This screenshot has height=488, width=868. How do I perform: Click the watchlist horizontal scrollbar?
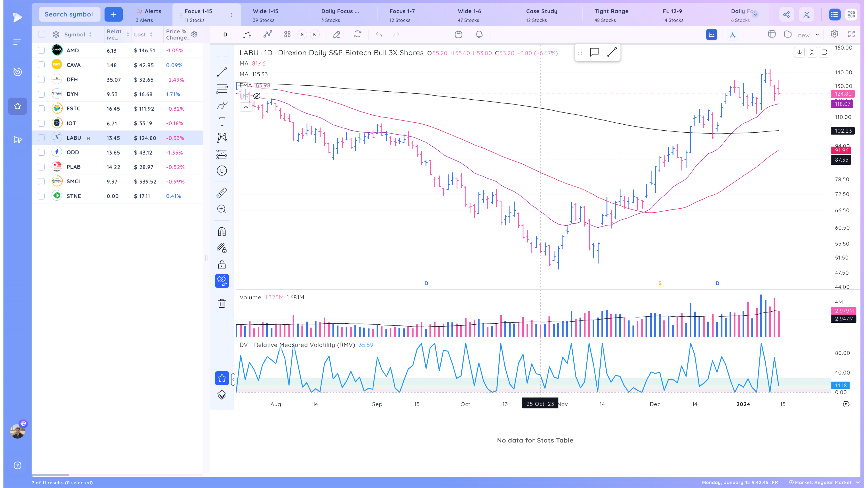[50, 475]
